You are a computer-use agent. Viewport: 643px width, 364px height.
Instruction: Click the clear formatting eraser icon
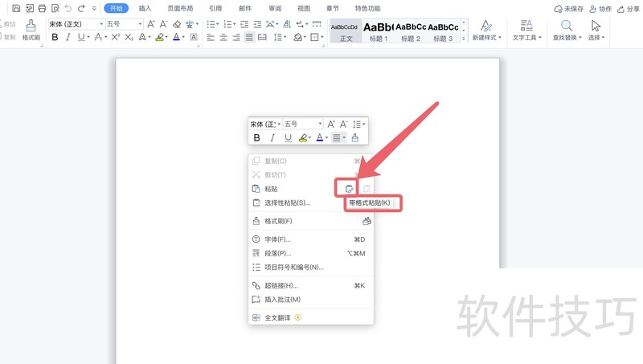(x=177, y=24)
